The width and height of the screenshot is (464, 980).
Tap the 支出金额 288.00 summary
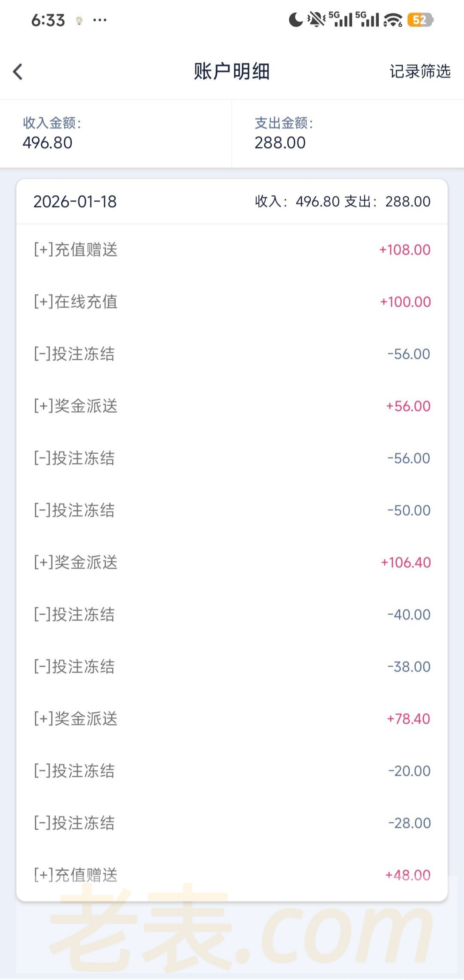[x=348, y=134]
